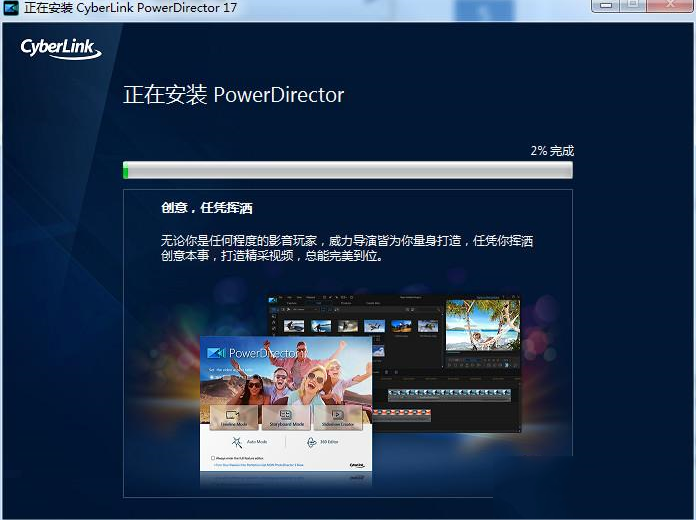
Task: Tick the 'Always enter the full feature editor' checkbox
Action: click(213, 457)
